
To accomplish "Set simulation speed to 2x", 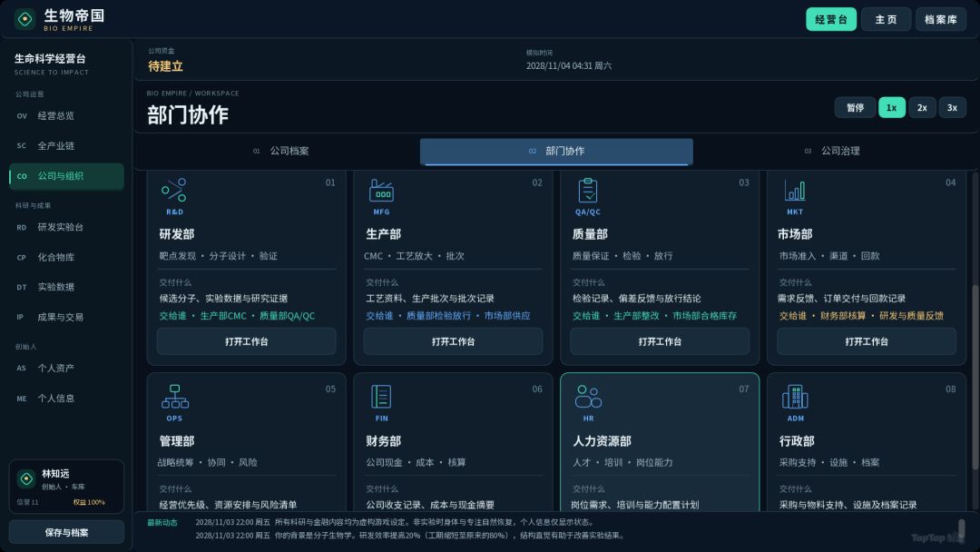I will (x=922, y=107).
